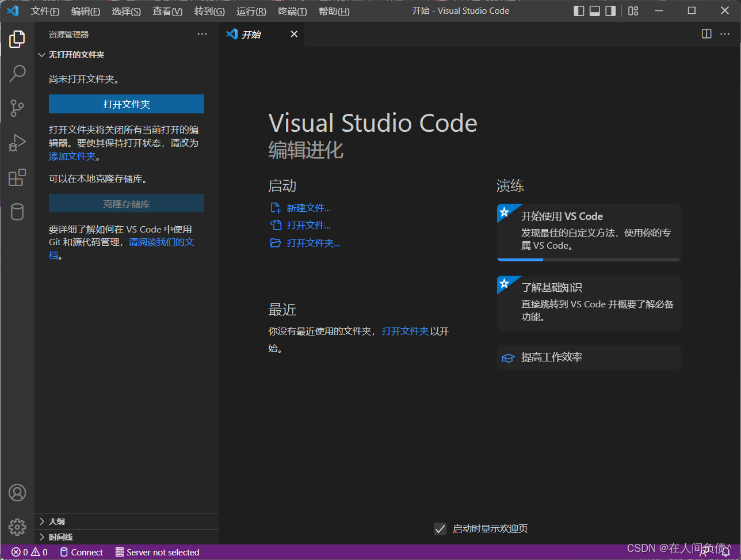Screen dimensions: 741x560
Task: Click the 克隆存储库 button
Action: coord(127,204)
